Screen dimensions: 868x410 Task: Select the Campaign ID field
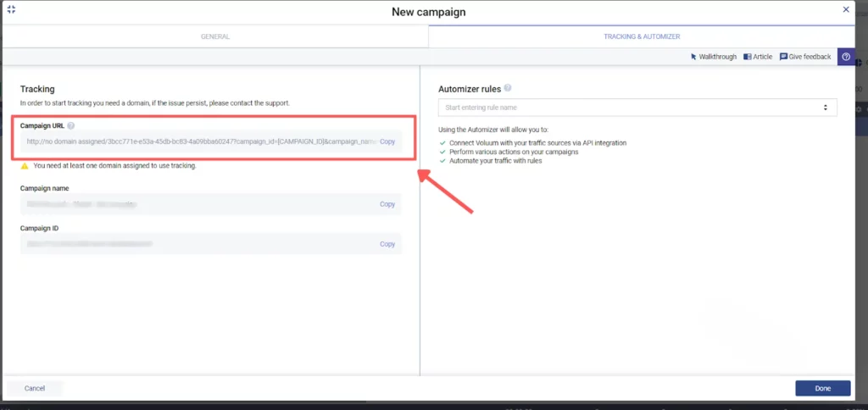click(211, 244)
